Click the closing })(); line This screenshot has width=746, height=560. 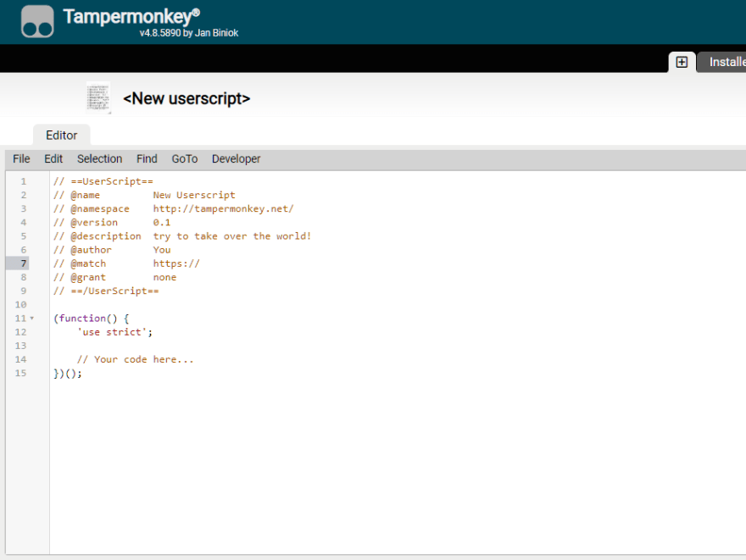[68, 373]
